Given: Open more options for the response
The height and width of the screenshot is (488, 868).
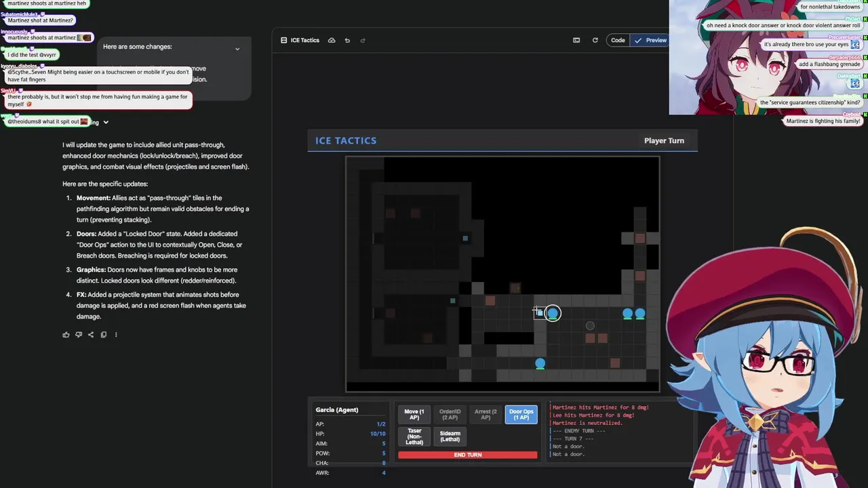Looking at the screenshot, I should click(116, 334).
